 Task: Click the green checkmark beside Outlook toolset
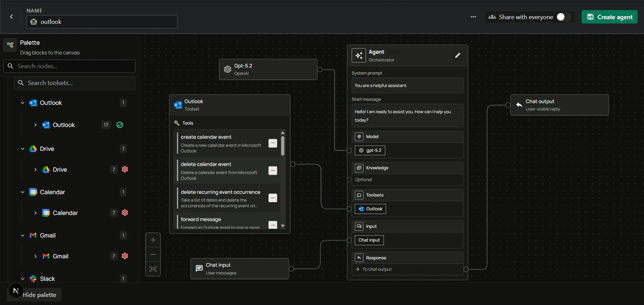119,125
